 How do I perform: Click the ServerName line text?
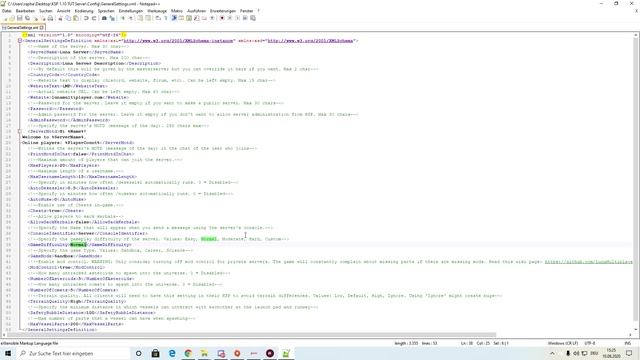tap(76, 52)
